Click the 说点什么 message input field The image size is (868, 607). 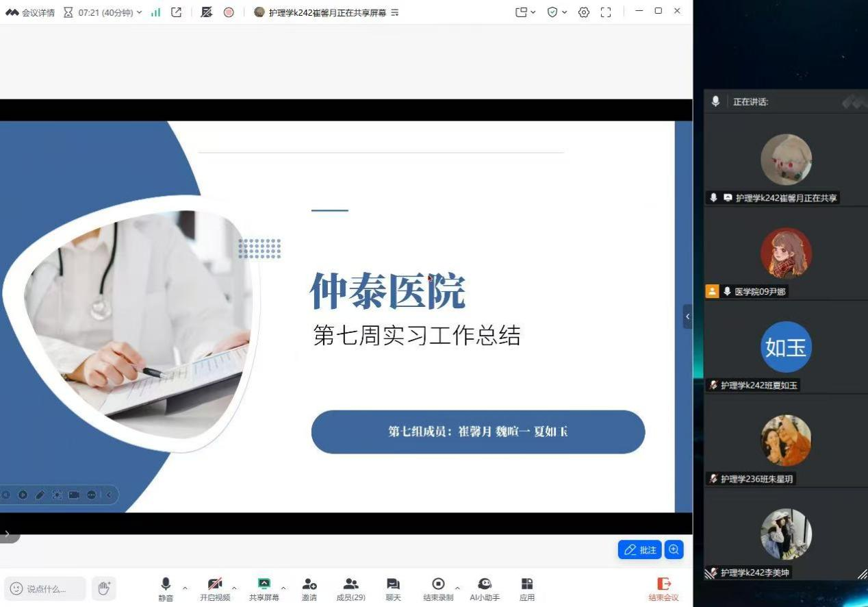tap(46, 589)
